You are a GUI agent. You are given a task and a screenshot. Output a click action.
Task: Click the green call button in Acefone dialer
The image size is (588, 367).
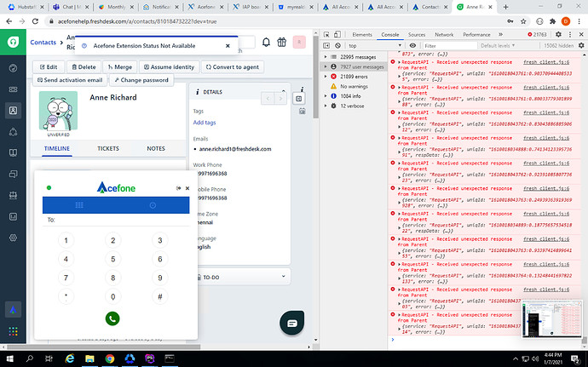coord(112,318)
